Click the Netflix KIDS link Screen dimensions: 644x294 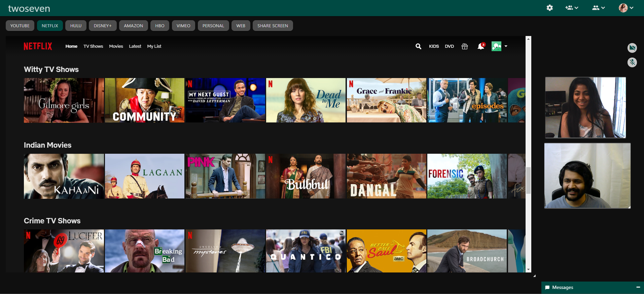click(434, 46)
